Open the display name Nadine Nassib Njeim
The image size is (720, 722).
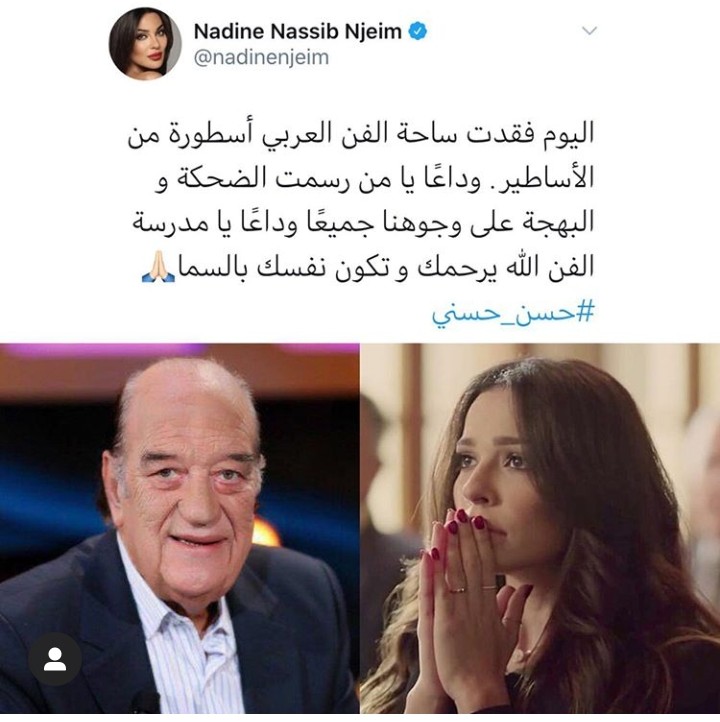click(x=298, y=31)
